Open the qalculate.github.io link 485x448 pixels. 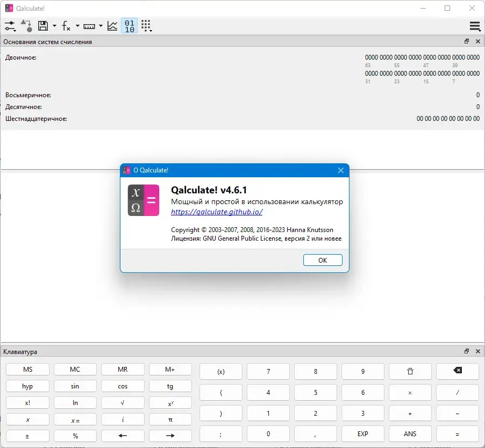coord(217,212)
